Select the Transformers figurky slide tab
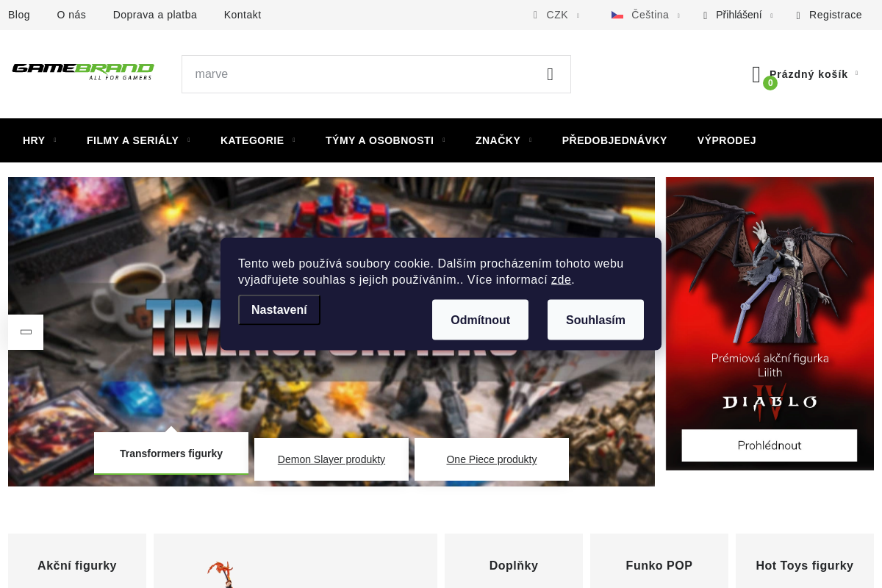Viewport: 882px width, 588px height. 171,453
